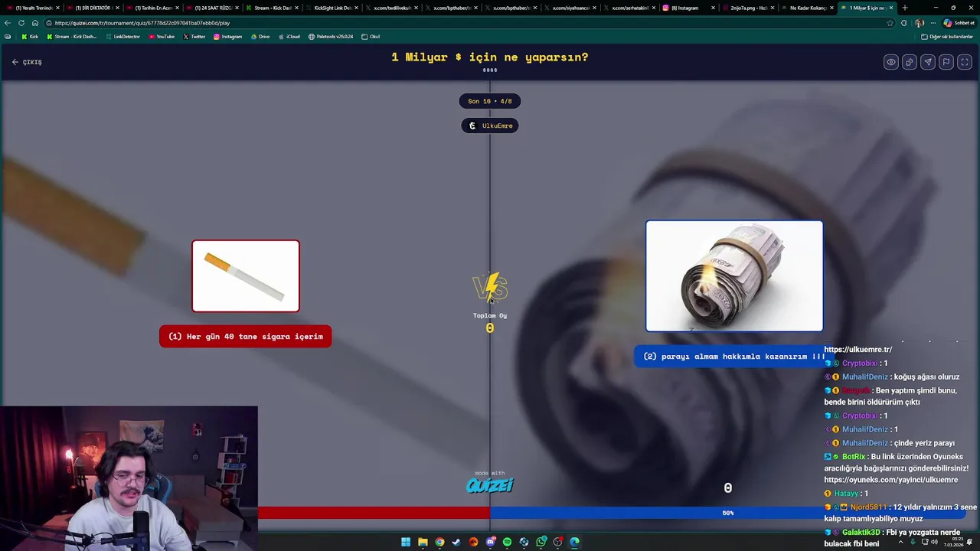Open a new browser tab with plus button

pos(905,8)
